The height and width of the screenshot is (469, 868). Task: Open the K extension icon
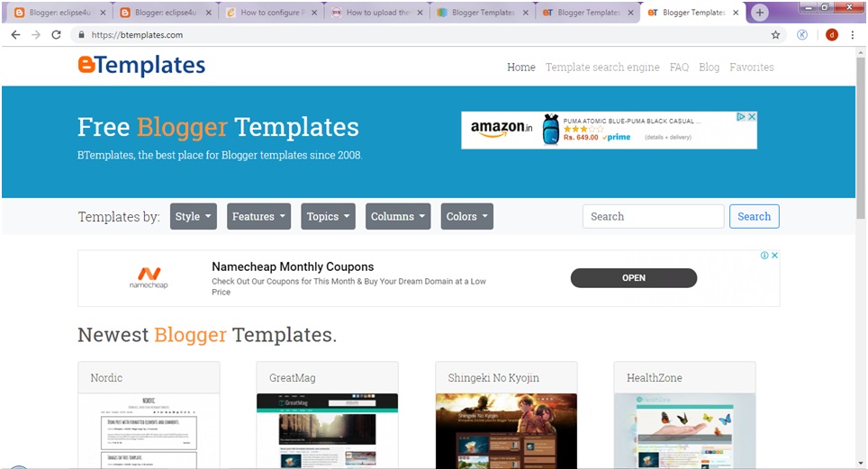802,35
